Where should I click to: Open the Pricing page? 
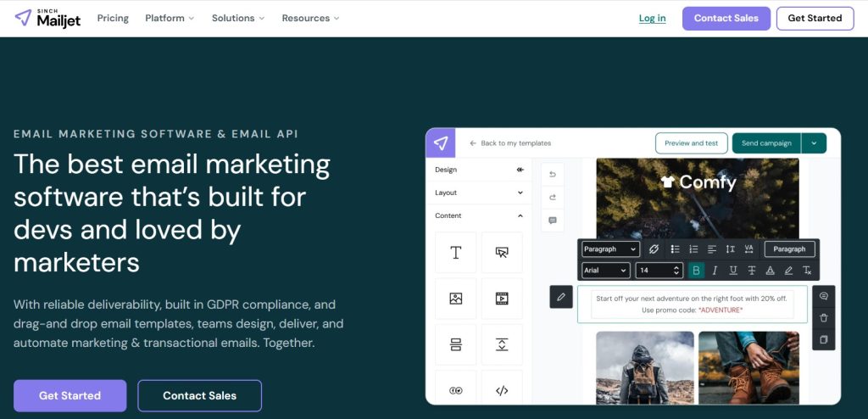[113, 19]
